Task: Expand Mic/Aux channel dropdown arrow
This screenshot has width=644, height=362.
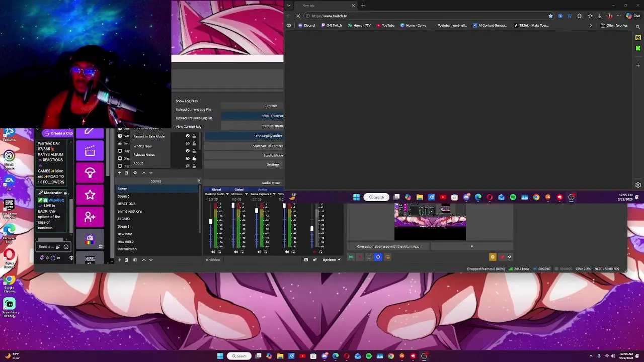Action: tap(247, 194)
